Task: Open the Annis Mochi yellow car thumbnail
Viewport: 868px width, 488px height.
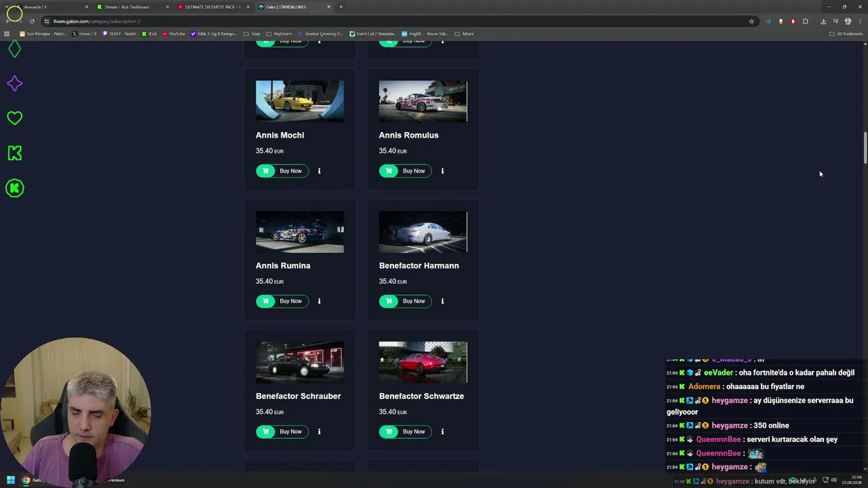Action: coord(300,101)
